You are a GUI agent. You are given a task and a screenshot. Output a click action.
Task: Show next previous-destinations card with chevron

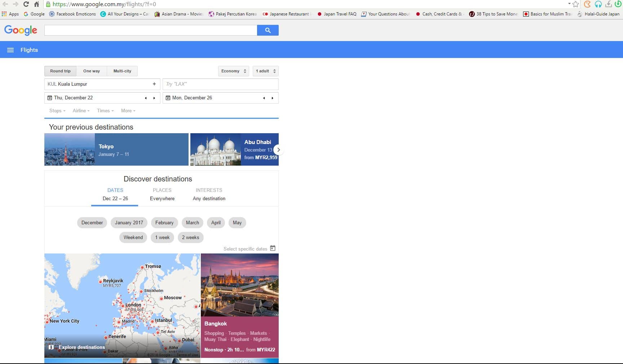278,150
